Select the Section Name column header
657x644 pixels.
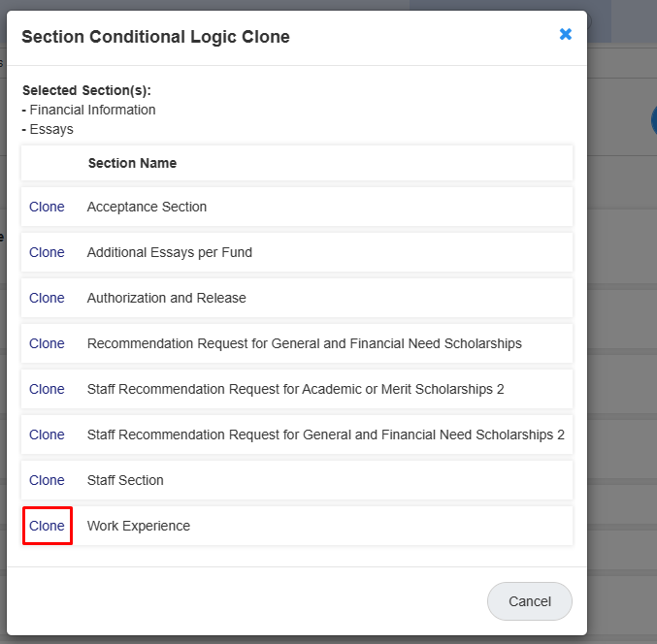tap(132, 163)
